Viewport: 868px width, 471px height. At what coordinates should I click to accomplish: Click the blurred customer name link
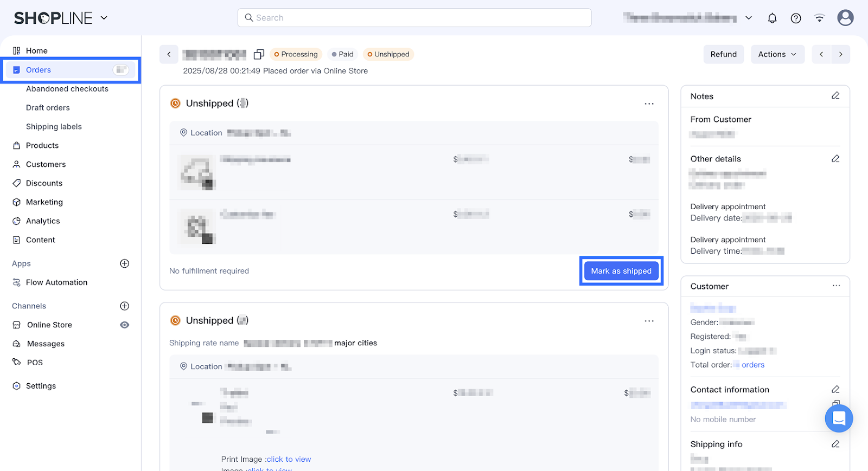pyautogui.click(x=713, y=308)
